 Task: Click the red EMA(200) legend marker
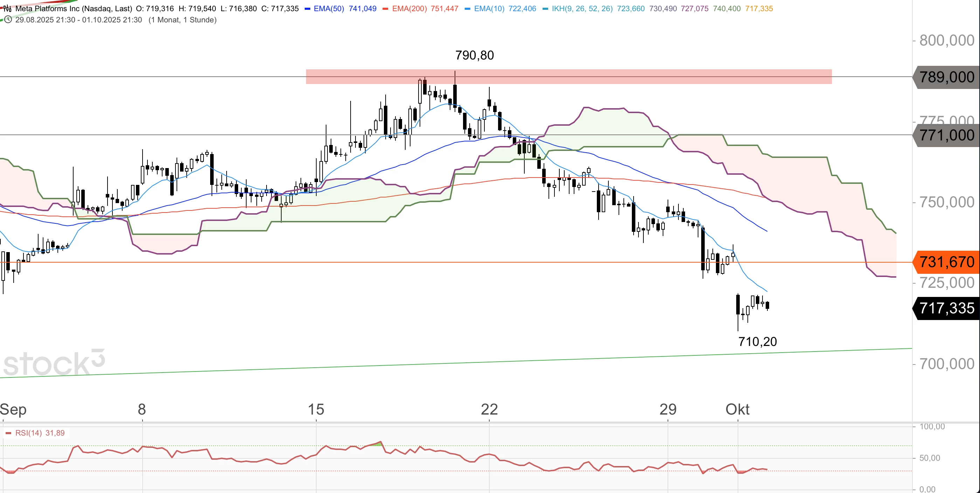tap(385, 9)
